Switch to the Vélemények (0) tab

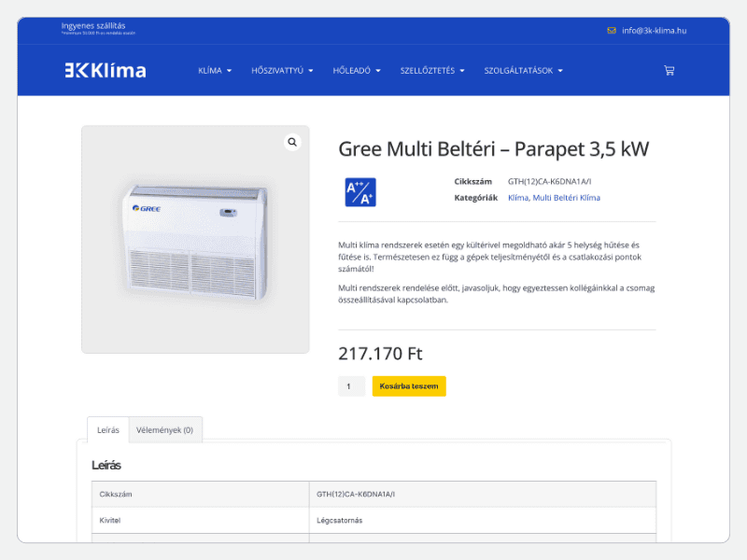165,430
